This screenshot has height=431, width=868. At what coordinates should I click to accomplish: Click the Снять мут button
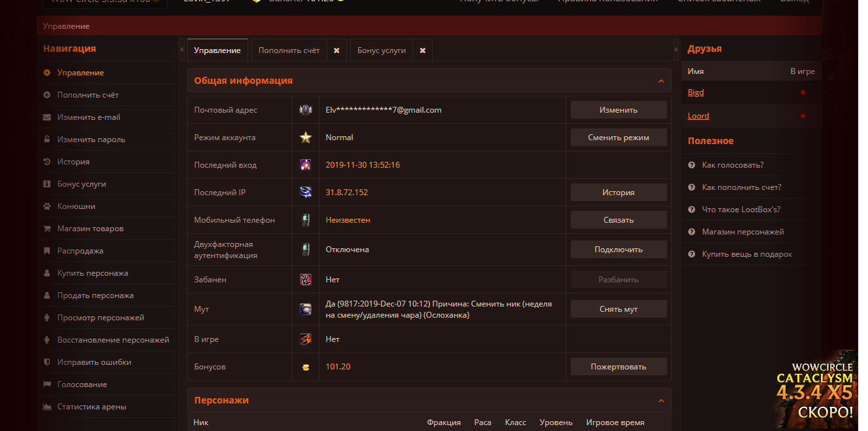click(x=619, y=309)
